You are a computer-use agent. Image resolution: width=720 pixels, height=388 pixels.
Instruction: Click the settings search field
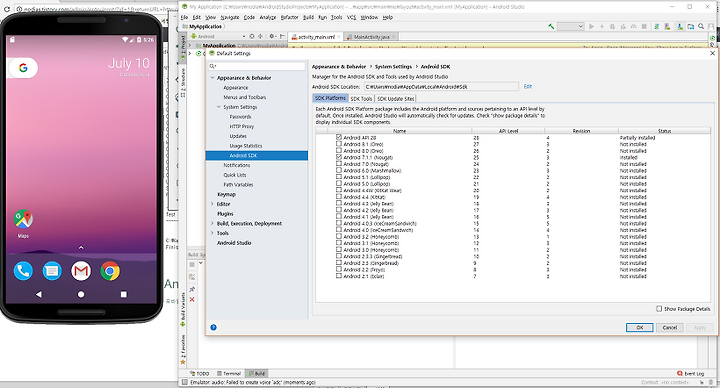point(257,66)
